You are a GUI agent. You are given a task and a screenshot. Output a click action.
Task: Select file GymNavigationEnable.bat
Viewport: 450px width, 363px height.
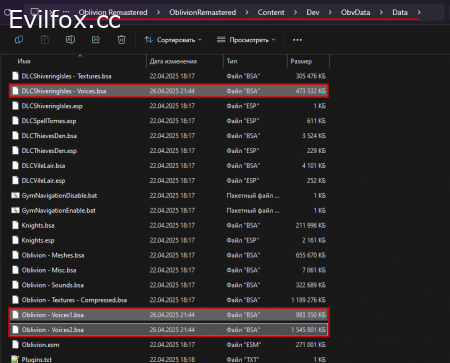coord(169,211)
